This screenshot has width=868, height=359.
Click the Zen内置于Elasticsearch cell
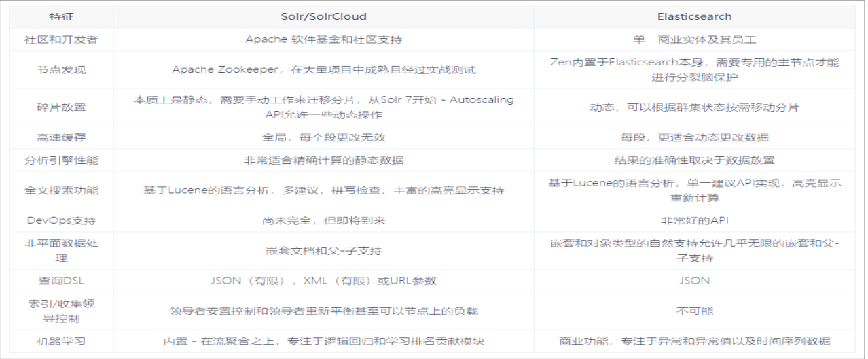click(x=694, y=69)
